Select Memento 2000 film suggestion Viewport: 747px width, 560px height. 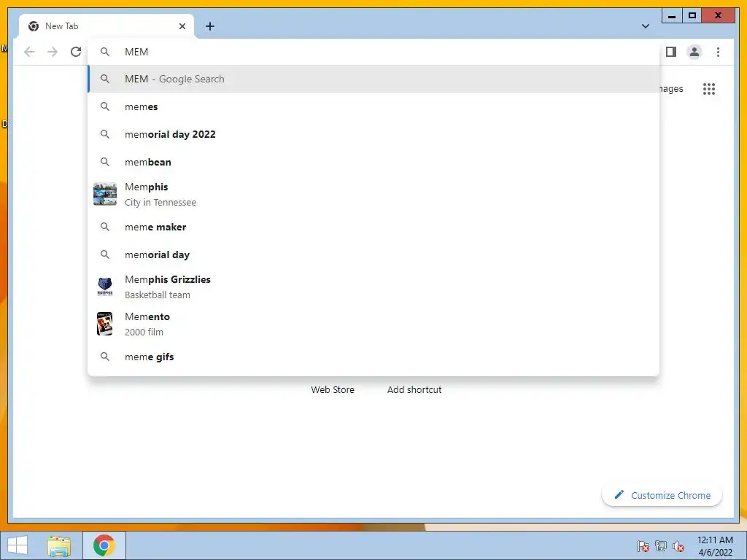coord(374,324)
